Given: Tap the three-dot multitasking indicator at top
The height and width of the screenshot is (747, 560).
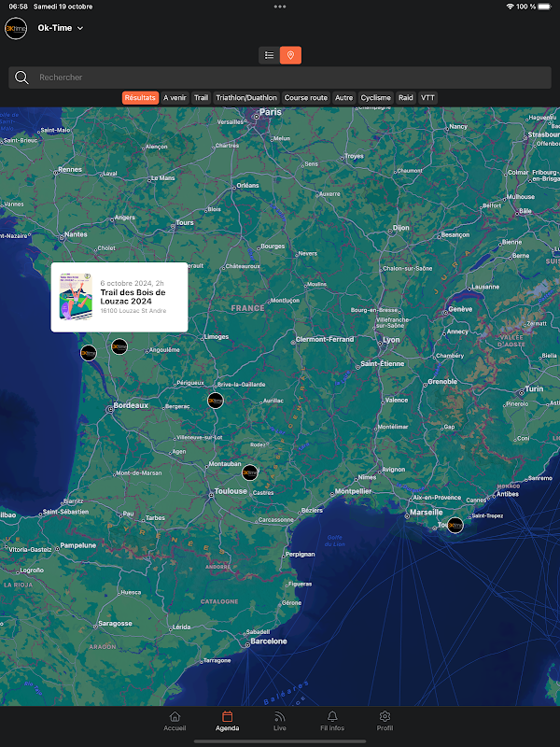Looking at the screenshot, I should click(280, 7).
